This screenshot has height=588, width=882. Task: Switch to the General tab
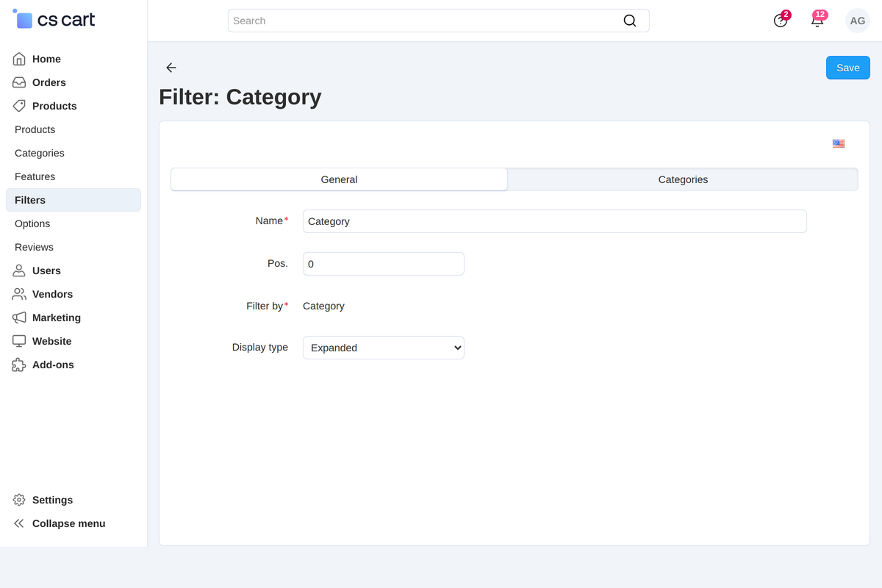[339, 179]
